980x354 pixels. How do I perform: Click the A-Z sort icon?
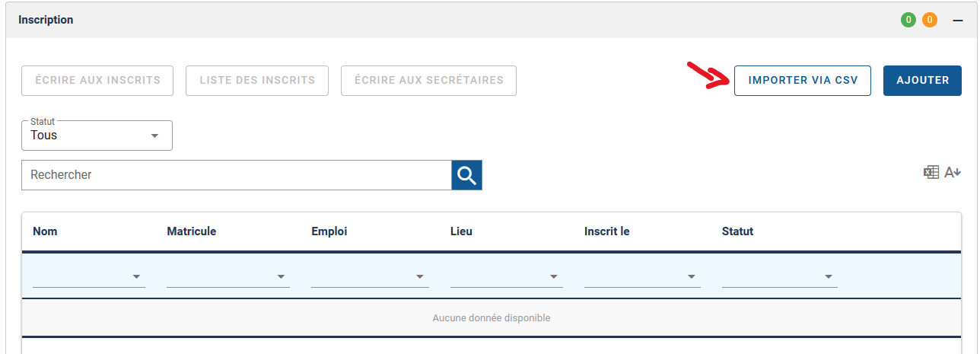point(953,173)
